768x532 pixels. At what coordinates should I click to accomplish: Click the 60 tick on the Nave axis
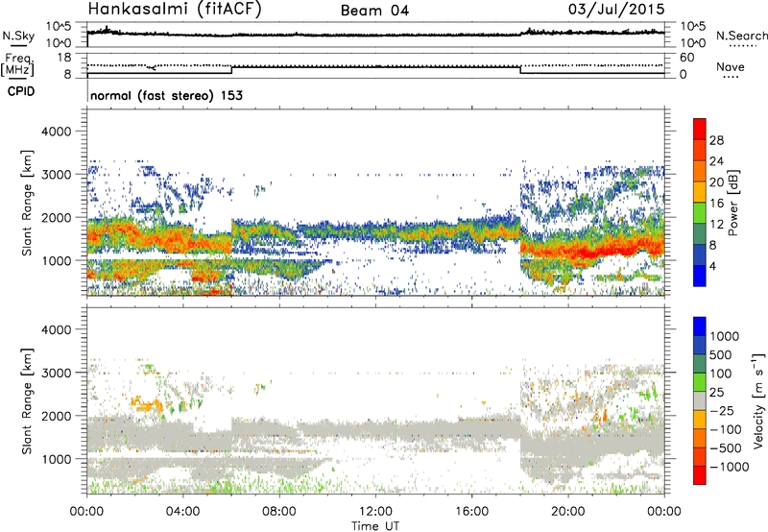686,58
